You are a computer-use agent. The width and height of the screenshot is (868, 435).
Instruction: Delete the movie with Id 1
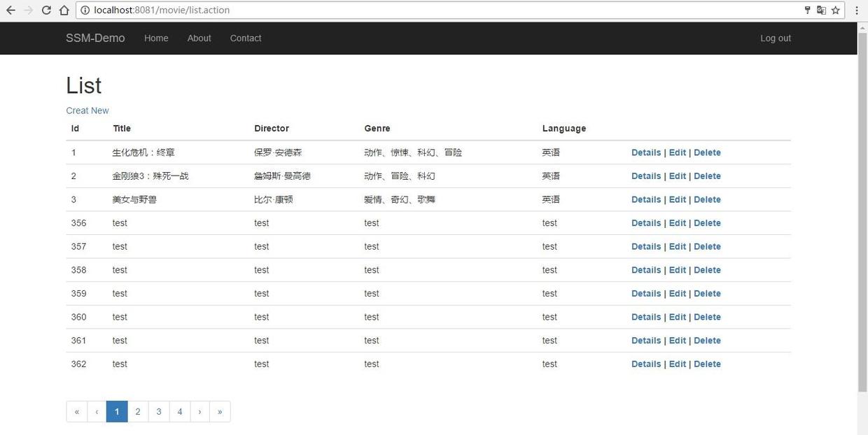(x=707, y=152)
